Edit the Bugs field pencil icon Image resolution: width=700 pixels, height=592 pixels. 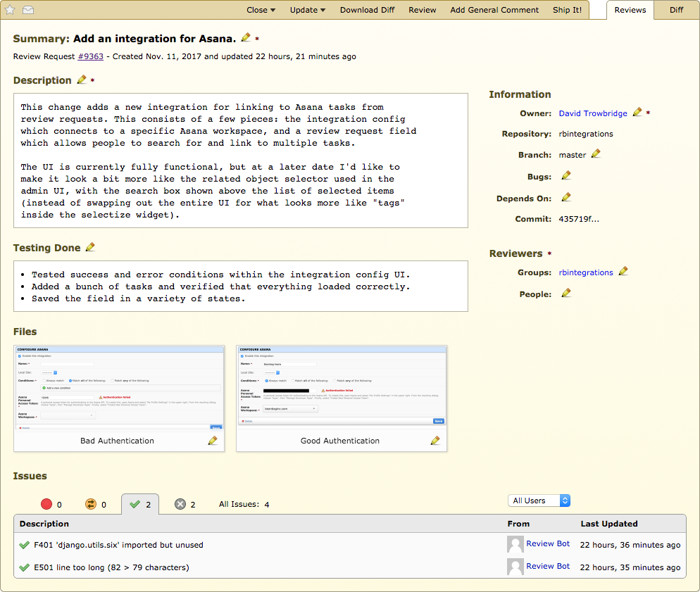pyautogui.click(x=566, y=175)
